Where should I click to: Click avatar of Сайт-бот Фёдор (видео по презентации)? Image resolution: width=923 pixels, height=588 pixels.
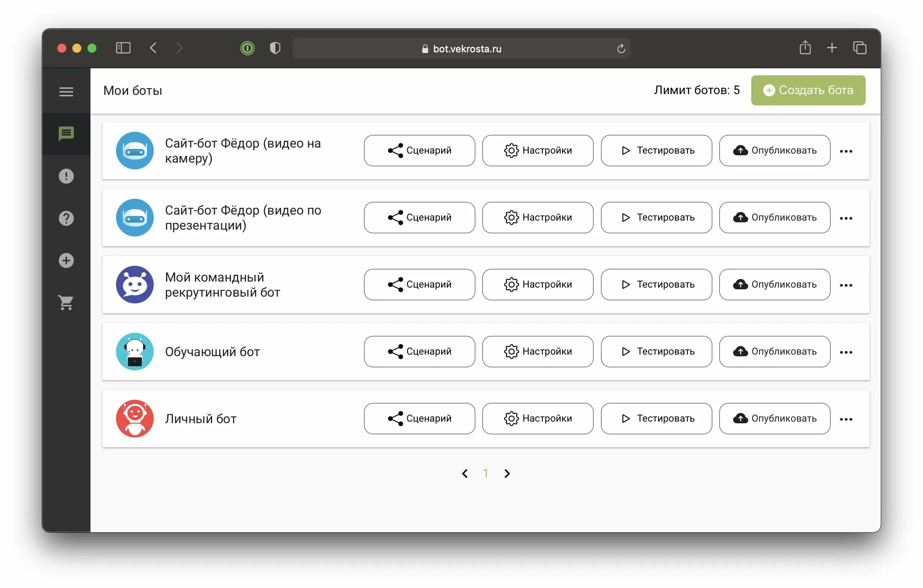coord(135,218)
